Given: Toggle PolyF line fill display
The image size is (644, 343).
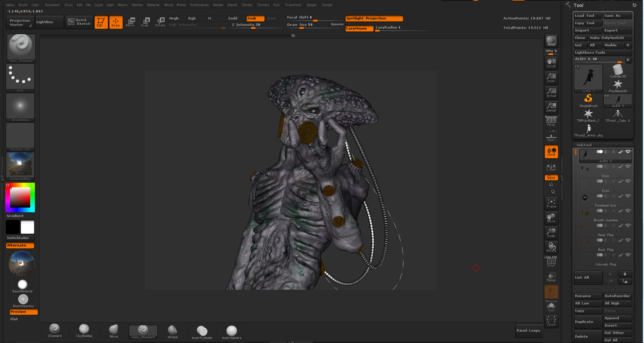Looking at the screenshot, I should pyautogui.click(x=551, y=262).
